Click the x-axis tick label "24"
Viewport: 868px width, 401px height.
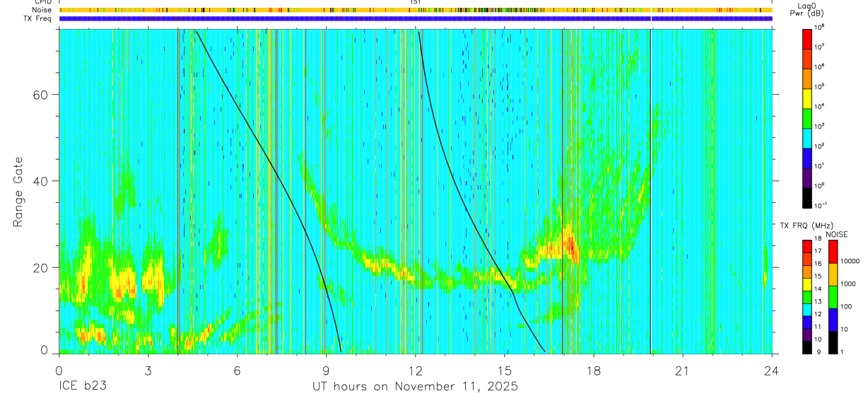(x=772, y=371)
